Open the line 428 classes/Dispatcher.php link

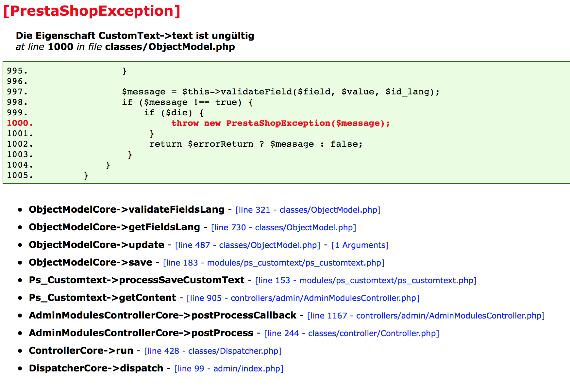[213, 351]
